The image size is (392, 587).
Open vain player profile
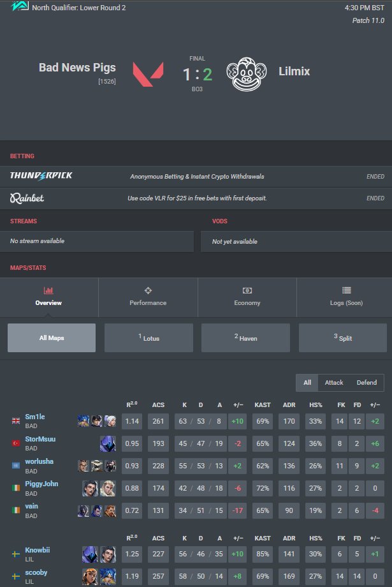pyautogui.click(x=31, y=506)
